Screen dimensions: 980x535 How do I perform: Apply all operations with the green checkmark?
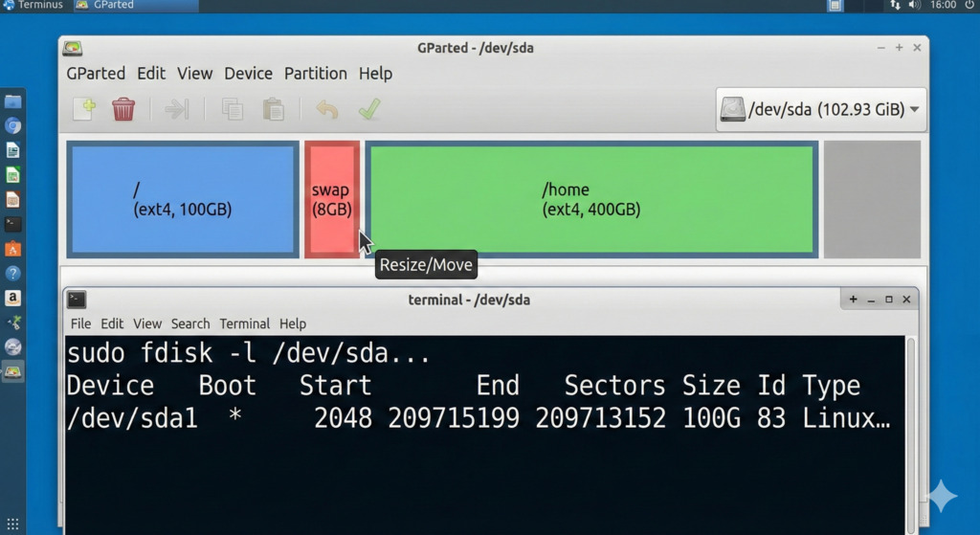coord(369,109)
